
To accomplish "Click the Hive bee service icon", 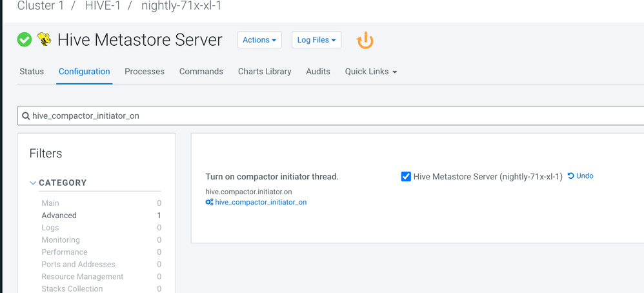I will [45, 39].
